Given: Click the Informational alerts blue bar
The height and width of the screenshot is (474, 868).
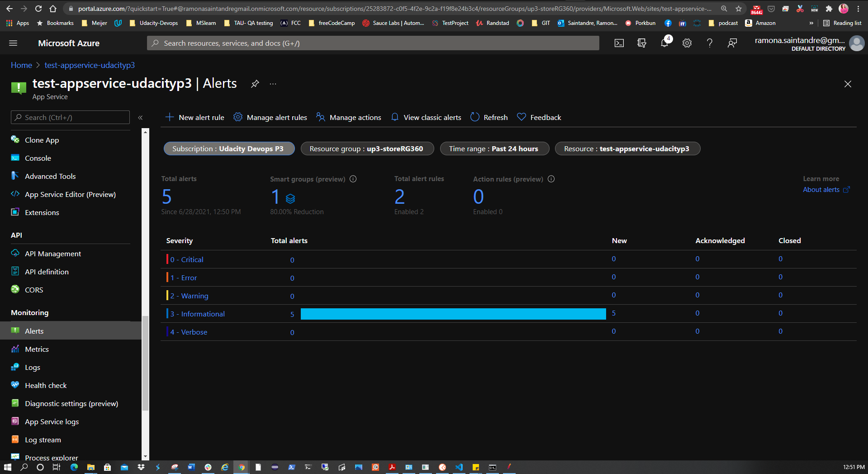Looking at the screenshot, I should pos(453,314).
